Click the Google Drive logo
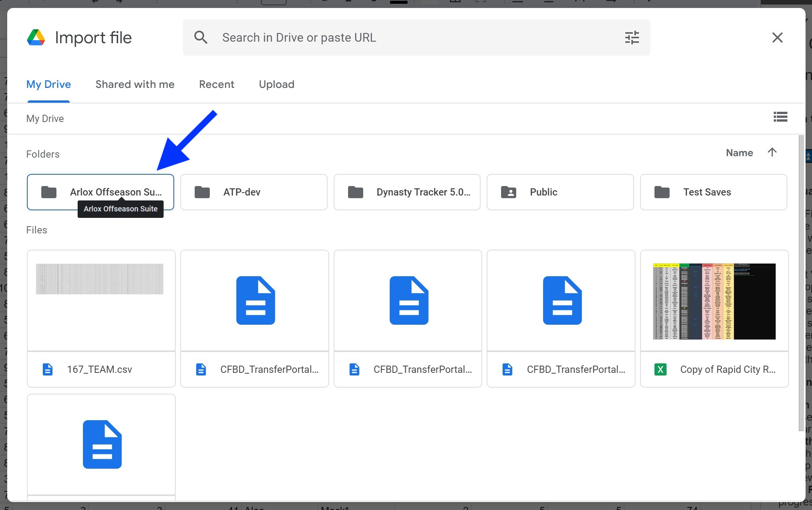This screenshot has width=812, height=510. pyautogui.click(x=36, y=38)
